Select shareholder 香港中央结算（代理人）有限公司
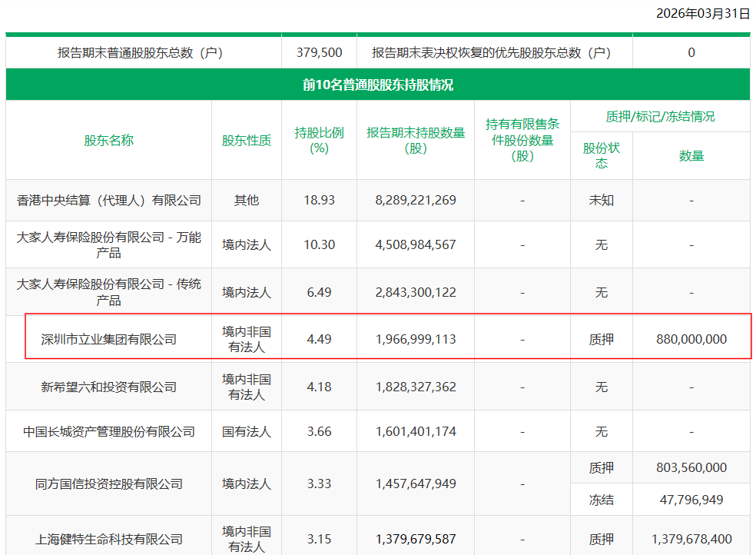This screenshot has height=555, width=756. [108, 200]
